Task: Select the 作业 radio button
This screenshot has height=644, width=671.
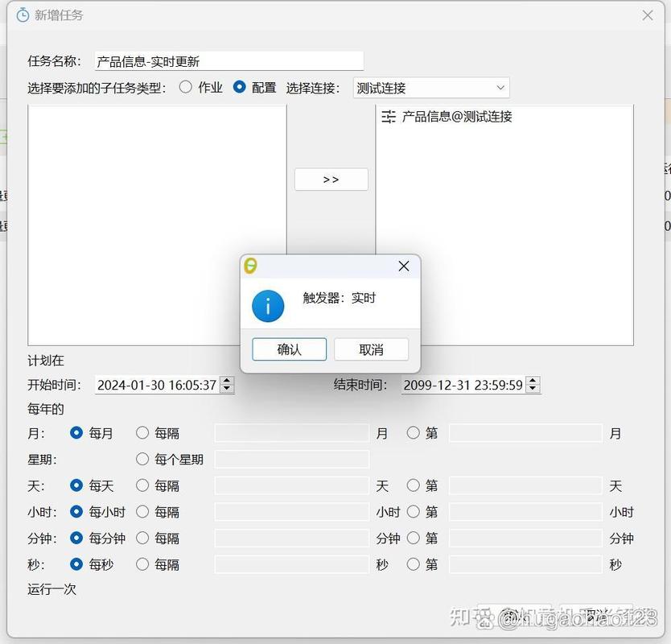Action: coord(185,88)
